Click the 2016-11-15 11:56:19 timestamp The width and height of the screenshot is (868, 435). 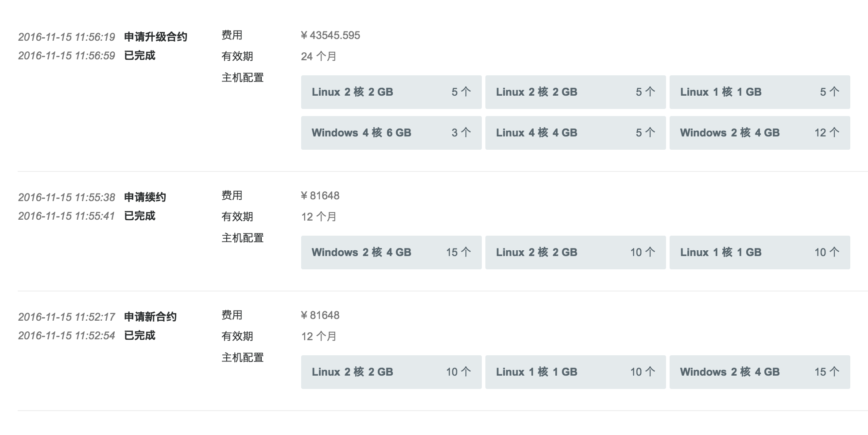point(66,37)
